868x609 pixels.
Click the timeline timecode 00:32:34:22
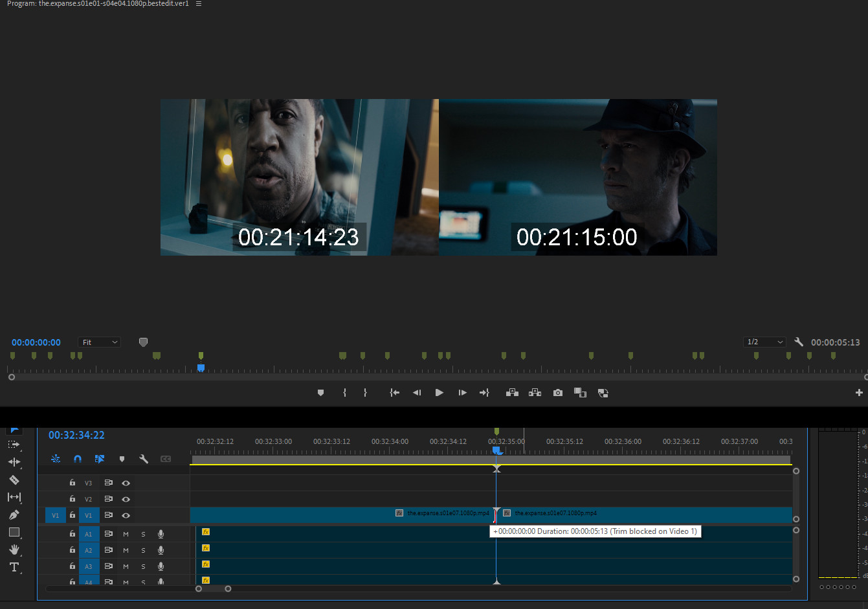tap(76, 436)
